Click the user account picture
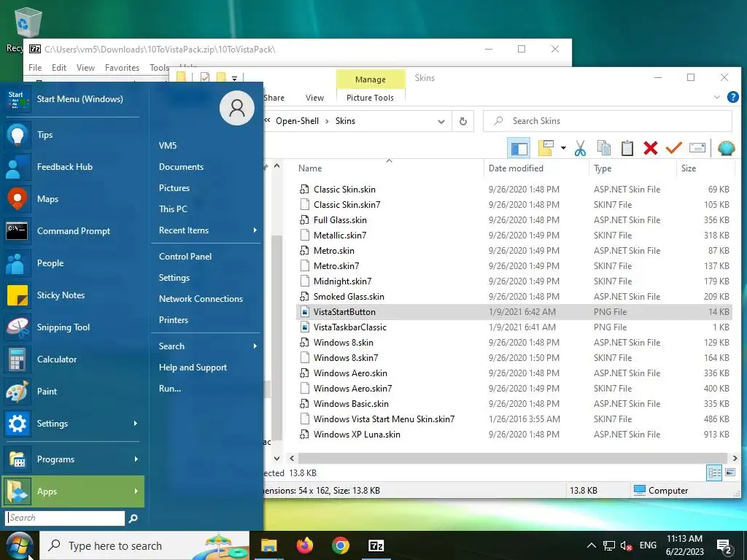 point(237,108)
